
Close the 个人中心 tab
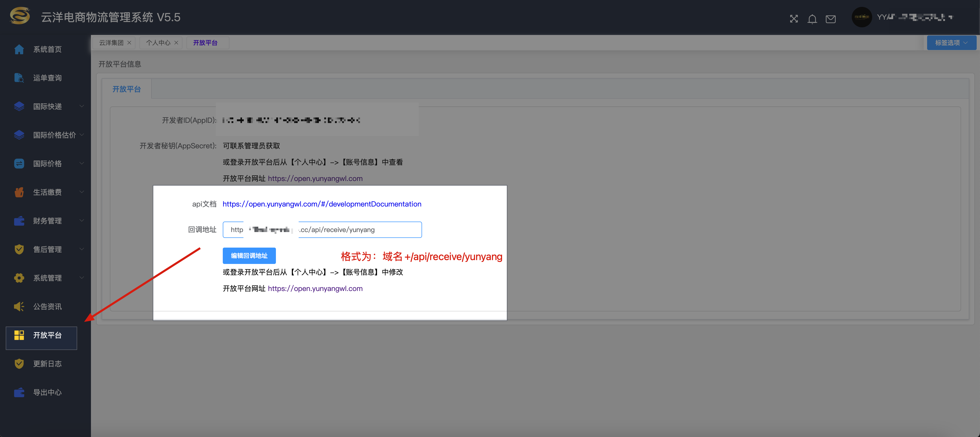tap(176, 43)
